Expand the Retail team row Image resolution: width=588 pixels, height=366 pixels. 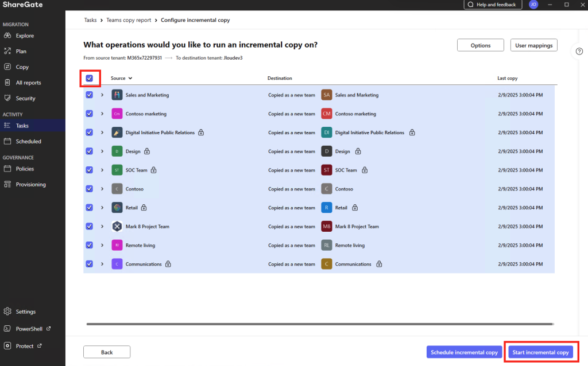pyautogui.click(x=102, y=208)
